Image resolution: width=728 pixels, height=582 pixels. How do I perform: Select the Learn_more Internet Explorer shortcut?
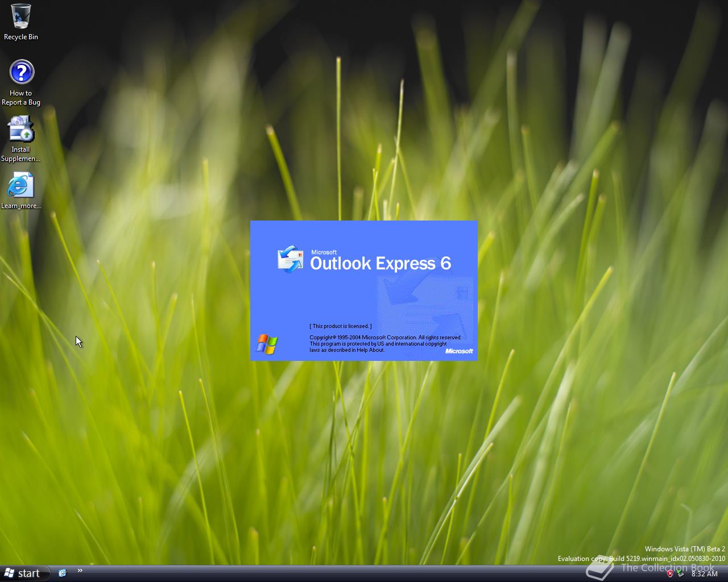(x=21, y=191)
